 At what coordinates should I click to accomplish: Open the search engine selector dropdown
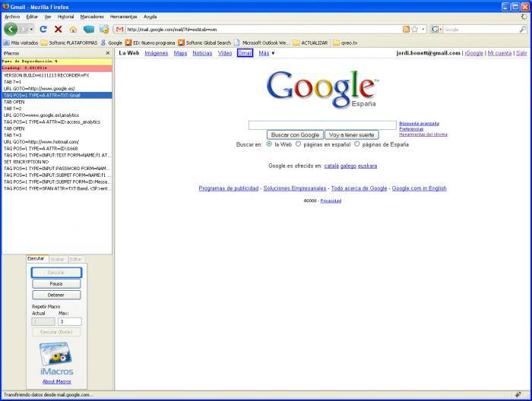click(437, 30)
